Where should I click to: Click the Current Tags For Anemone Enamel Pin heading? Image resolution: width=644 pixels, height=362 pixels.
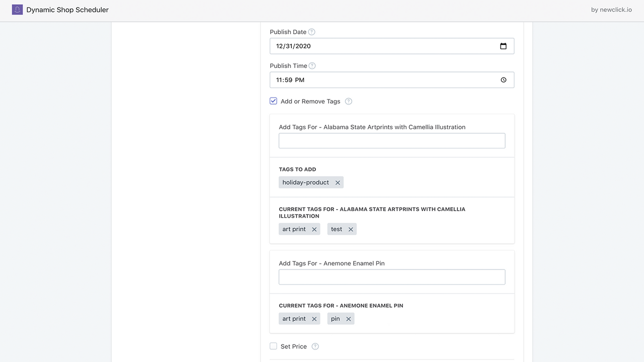click(341, 306)
